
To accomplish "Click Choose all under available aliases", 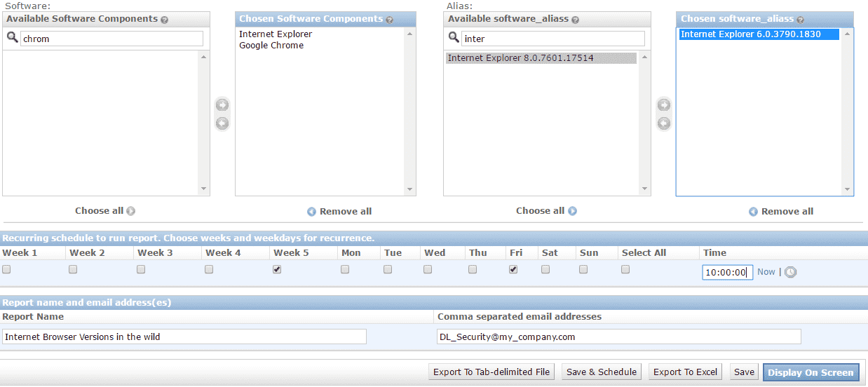I will click(540, 211).
